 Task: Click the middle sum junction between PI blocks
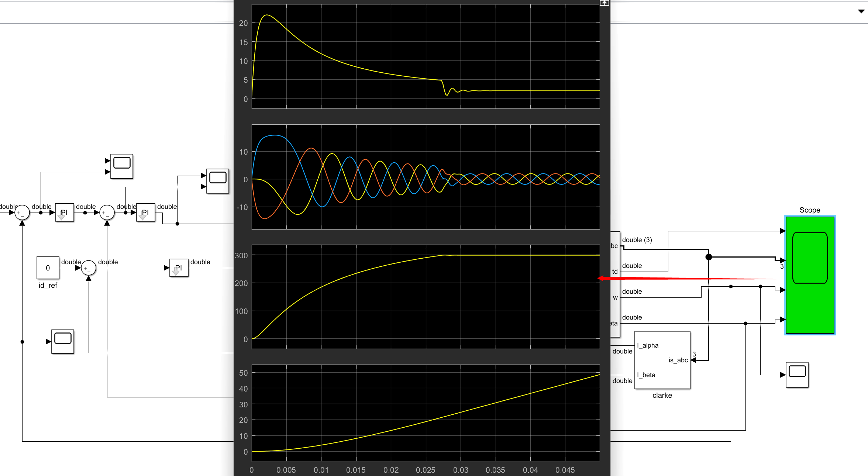pos(107,213)
